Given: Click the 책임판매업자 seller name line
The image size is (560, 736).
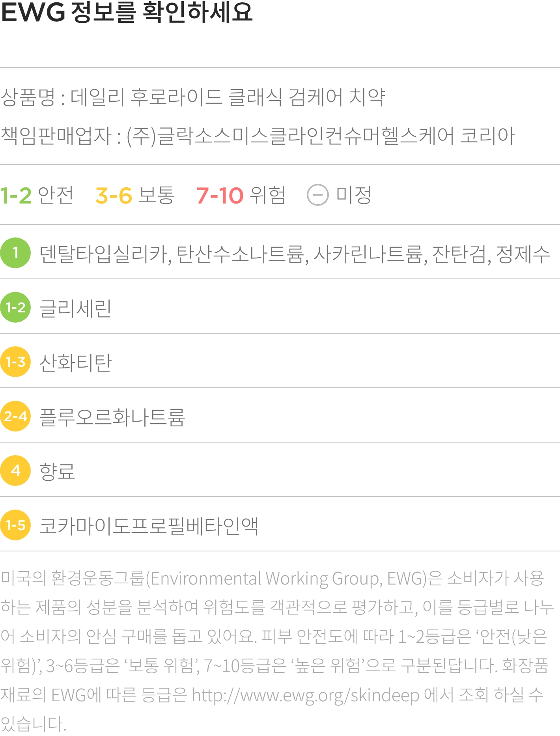Looking at the screenshot, I should pyautogui.click(x=258, y=136).
